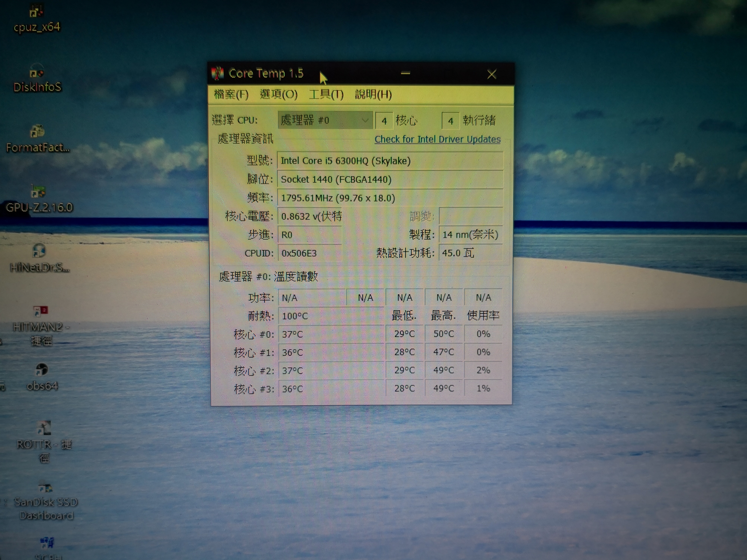This screenshot has height=560, width=747.
Task: Click the Intel Core i5 6300HQ model field
Action: click(x=390, y=161)
